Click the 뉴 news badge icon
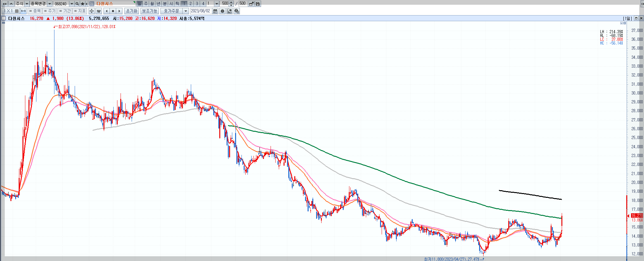The image size is (644, 261). (x=92, y=3)
